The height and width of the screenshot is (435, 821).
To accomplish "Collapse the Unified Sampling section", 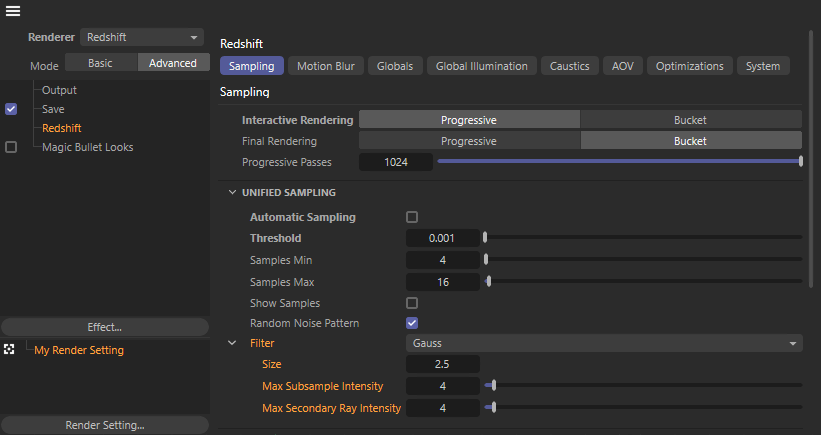I will click(x=232, y=192).
